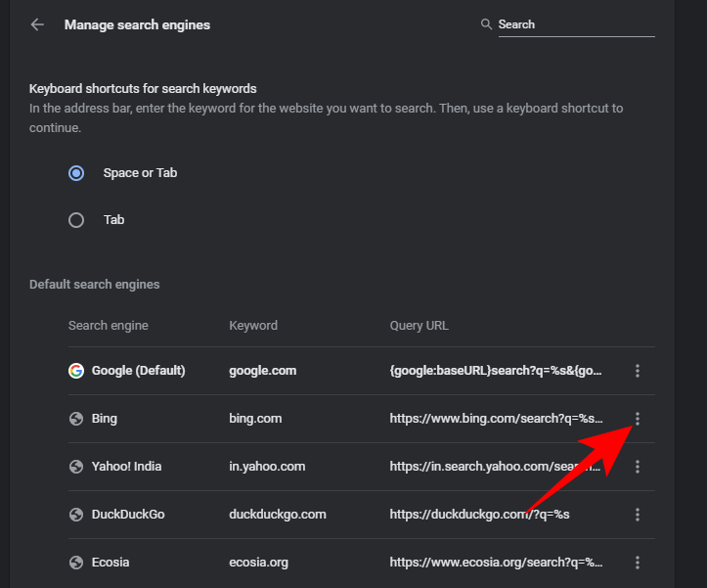Open the three-dot menu for Yahoo! India
The height and width of the screenshot is (588, 707).
click(638, 467)
